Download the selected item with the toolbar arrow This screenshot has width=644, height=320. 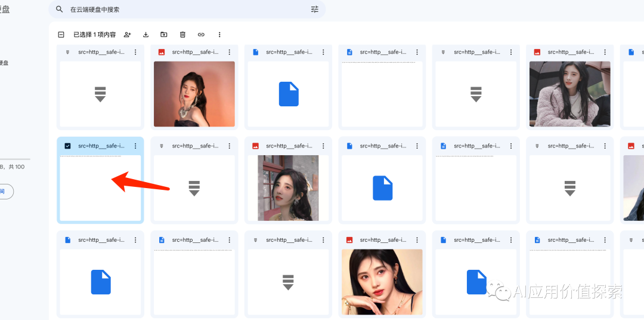[x=146, y=35]
